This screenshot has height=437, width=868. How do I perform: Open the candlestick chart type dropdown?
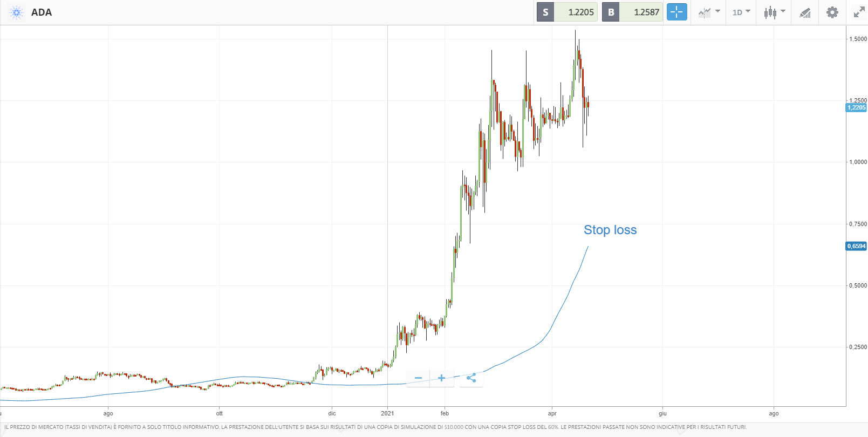774,12
